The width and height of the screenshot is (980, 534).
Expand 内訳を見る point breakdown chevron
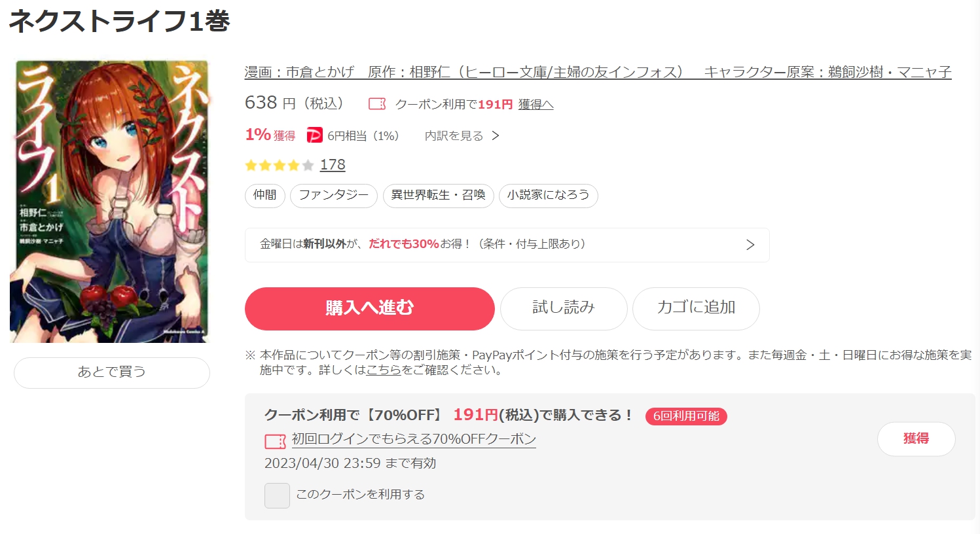click(x=496, y=135)
